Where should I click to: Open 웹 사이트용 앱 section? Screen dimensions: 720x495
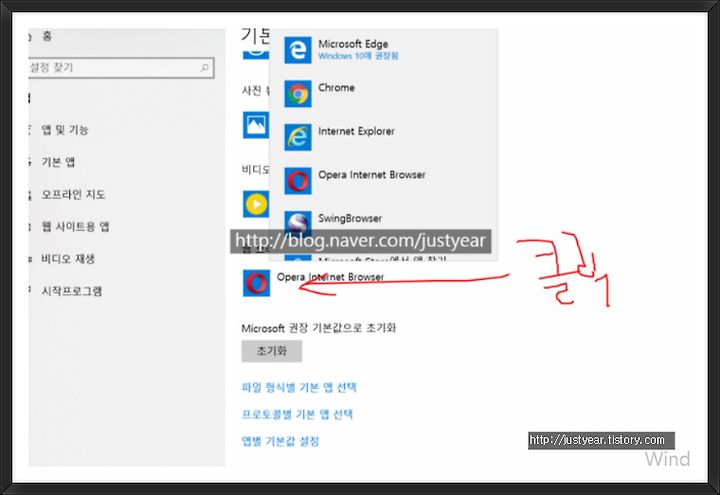(x=75, y=226)
